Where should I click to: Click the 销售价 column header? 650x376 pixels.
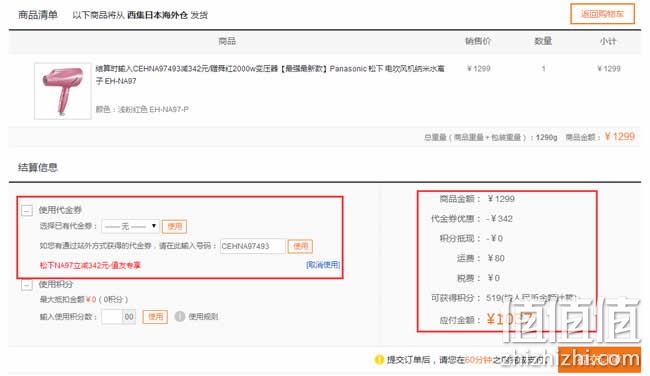[x=478, y=41]
